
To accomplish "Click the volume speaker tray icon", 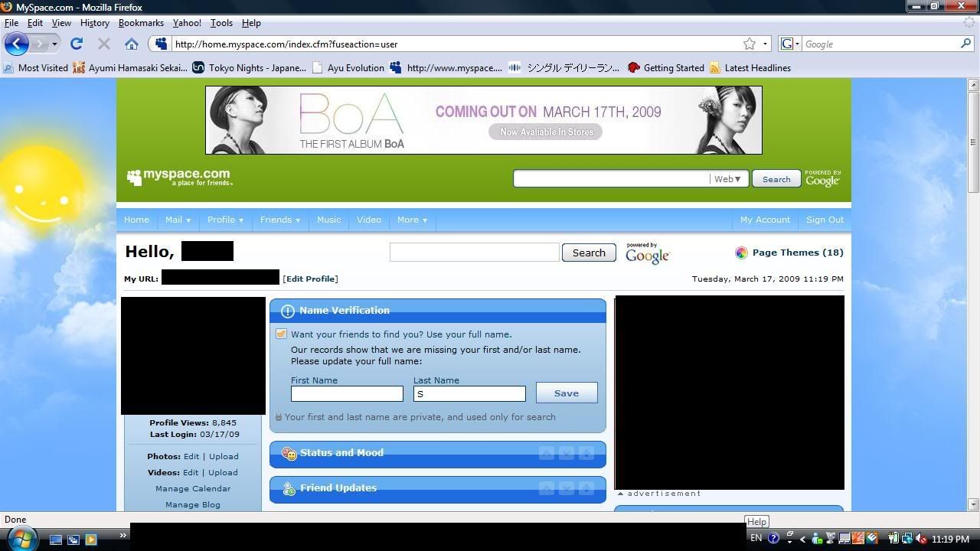I will click(x=921, y=539).
